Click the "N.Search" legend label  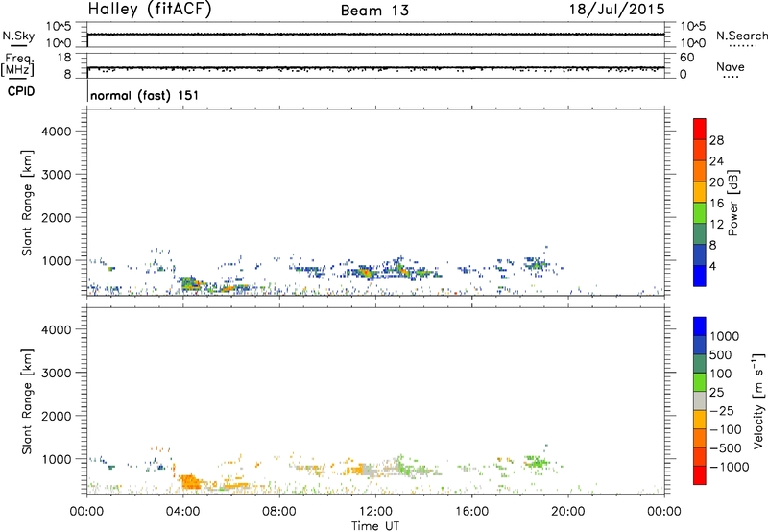[741, 36]
